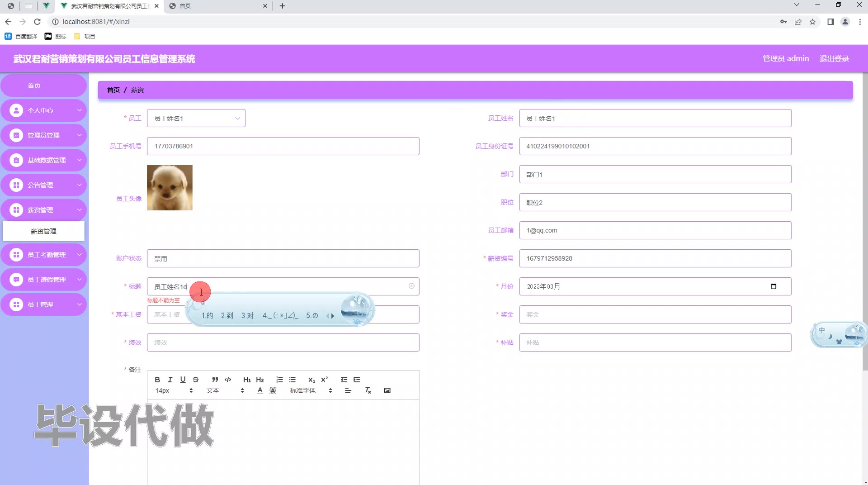Insert an image into the 备注 editor
Screen dimensions: 868x485
387,390
